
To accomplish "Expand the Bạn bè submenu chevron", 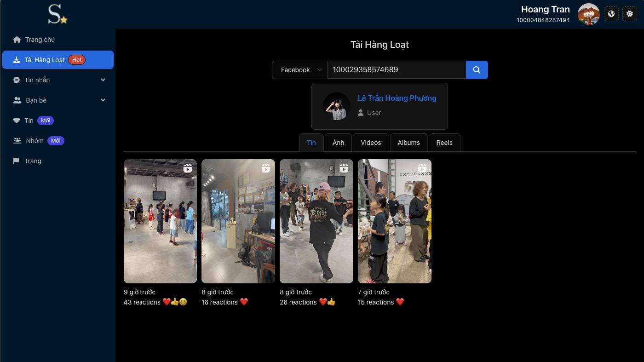I will pyautogui.click(x=103, y=100).
